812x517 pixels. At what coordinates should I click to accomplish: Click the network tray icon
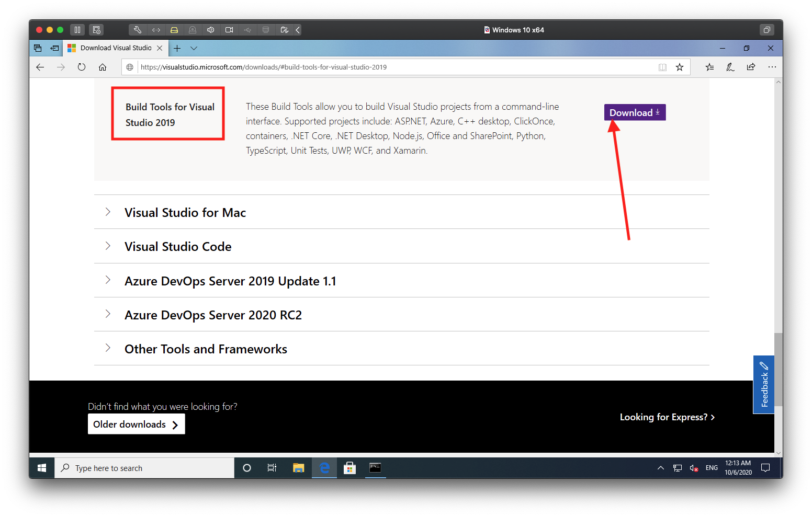click(678, 468)
